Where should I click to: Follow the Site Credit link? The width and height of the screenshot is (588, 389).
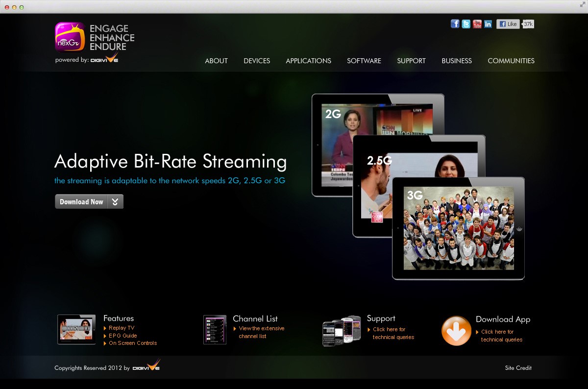[x=518, y=368]
